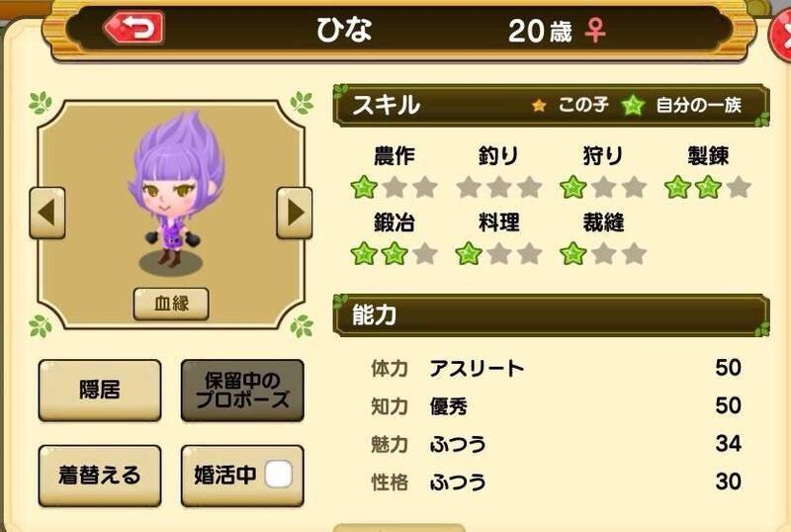Show next character with right arrow
This screenshot has height=532, width=791.
[295, 213]
